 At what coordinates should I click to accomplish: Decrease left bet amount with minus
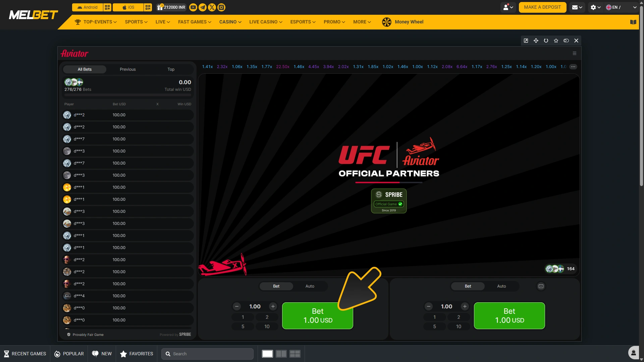pyautogui.click(x=237, y=306)
